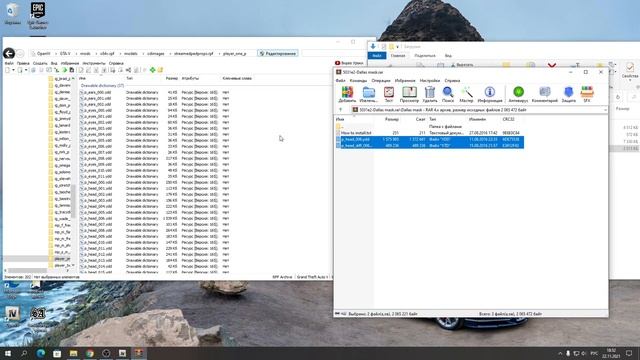Open WinRAR Файл menu
The height and width of the screenshot is (360, 640).
(x=340, y=80)
